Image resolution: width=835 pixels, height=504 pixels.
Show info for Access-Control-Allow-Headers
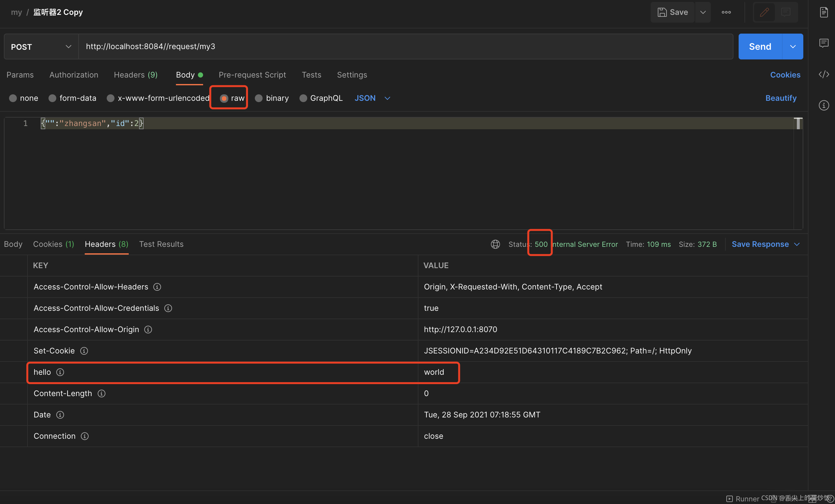(x=157, y=287)
